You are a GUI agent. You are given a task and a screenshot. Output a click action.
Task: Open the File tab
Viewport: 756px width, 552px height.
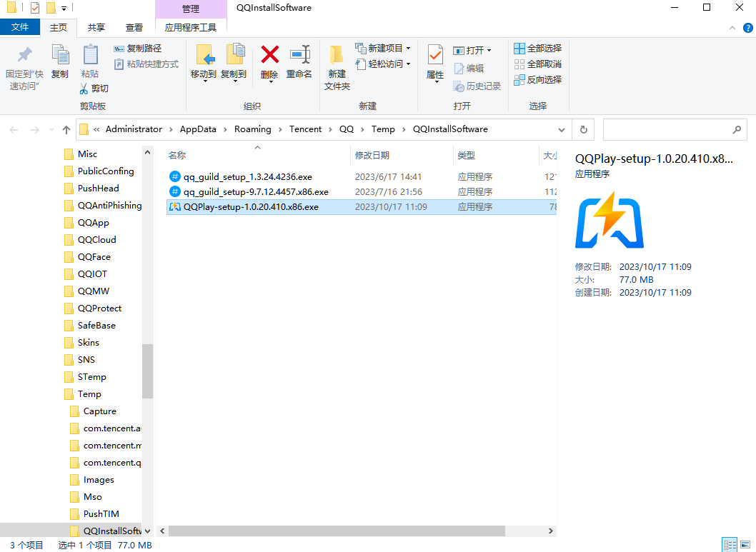(x=20, y=27)
